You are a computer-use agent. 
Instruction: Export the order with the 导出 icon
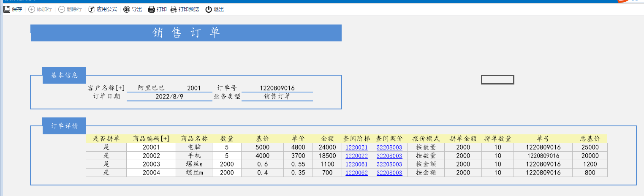(x=127, y=9)
